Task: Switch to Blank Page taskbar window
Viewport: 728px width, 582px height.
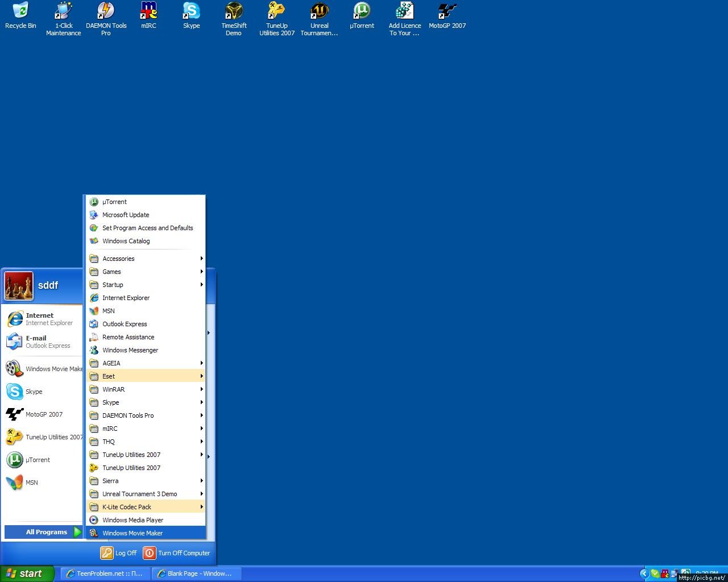Action: point(197,573)
